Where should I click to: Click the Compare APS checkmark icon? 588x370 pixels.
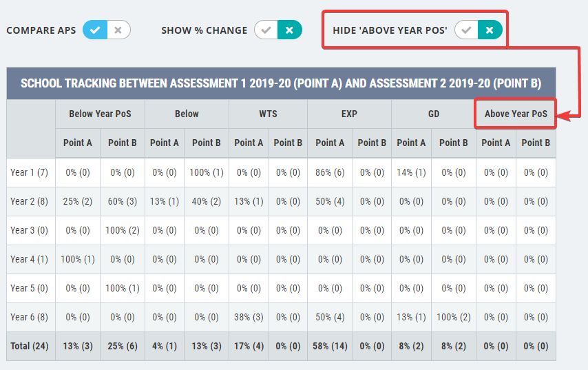(x=95, y=30)
